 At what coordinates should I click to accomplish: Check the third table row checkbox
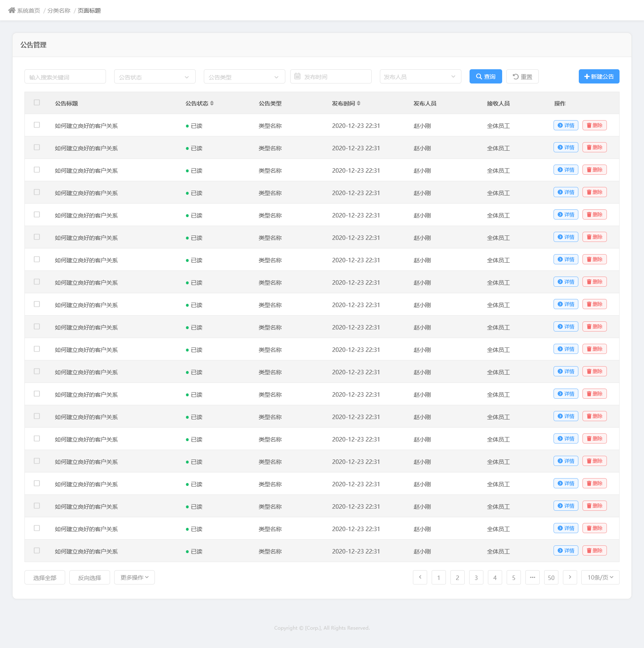point(37,170)
